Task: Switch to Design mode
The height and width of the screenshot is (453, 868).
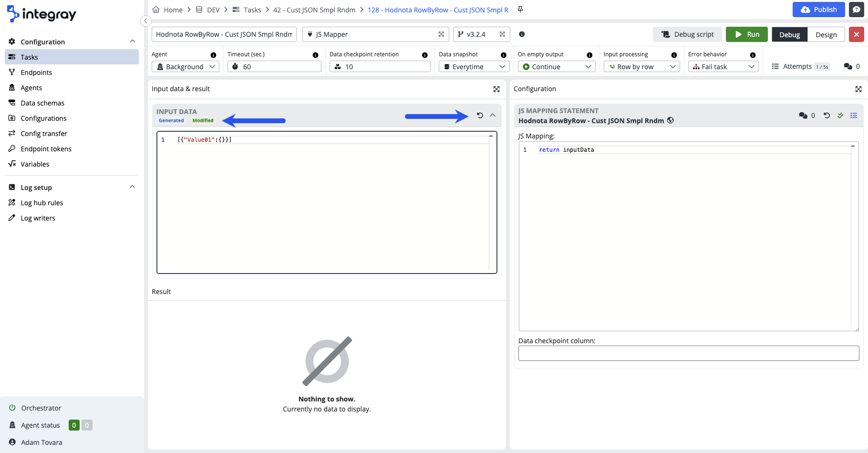Action: click(x=826, y=35)
